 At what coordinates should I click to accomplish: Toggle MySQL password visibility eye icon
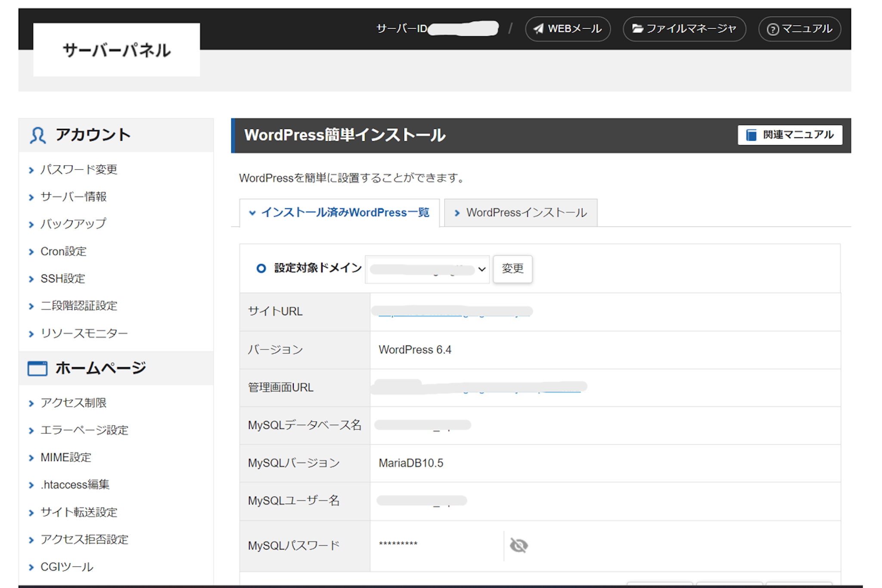519,545
